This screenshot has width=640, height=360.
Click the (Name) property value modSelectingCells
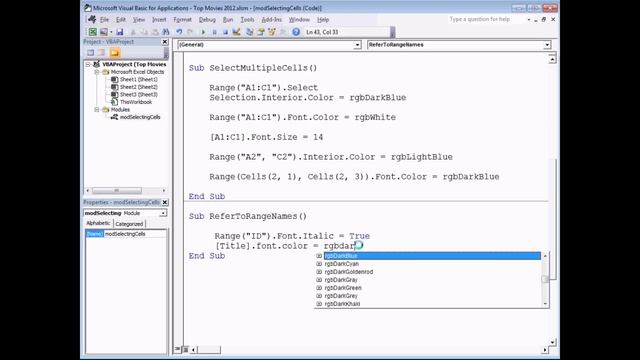pos(135,234)
